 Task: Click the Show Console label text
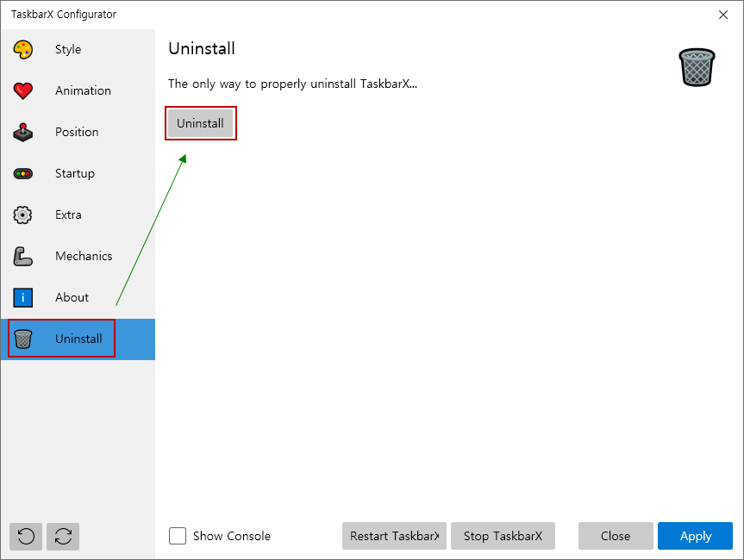click(232, 536)
